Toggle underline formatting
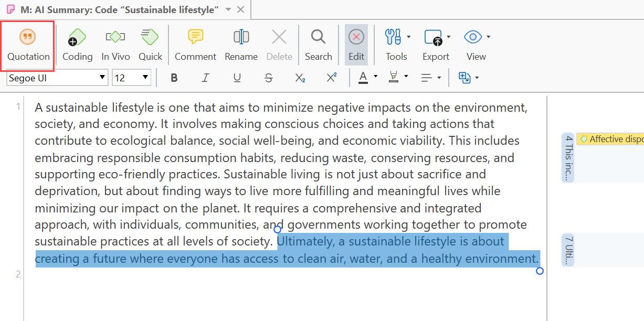 point(237,78)
